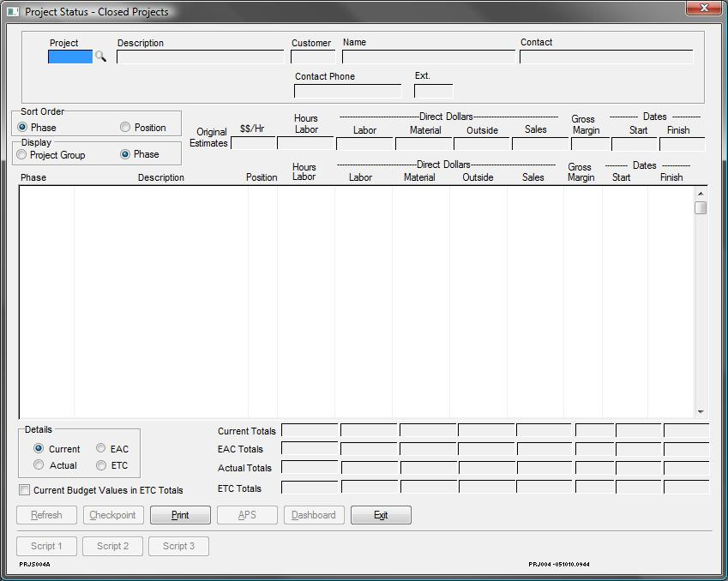Select Position sort order radio button
Screen dimensions: 728x581
point(125,127)
